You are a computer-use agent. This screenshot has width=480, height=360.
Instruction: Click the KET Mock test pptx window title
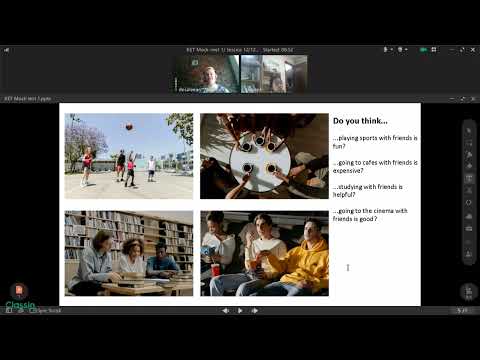tap(28, 99)
